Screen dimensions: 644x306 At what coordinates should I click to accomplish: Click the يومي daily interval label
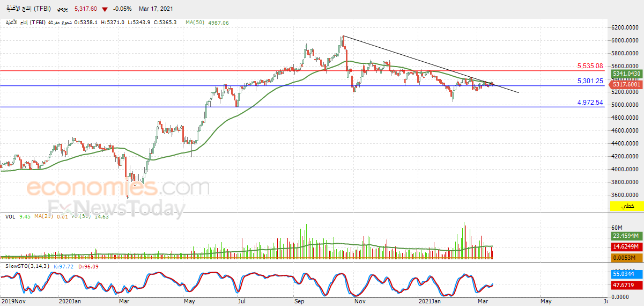(x=63, y=9)
